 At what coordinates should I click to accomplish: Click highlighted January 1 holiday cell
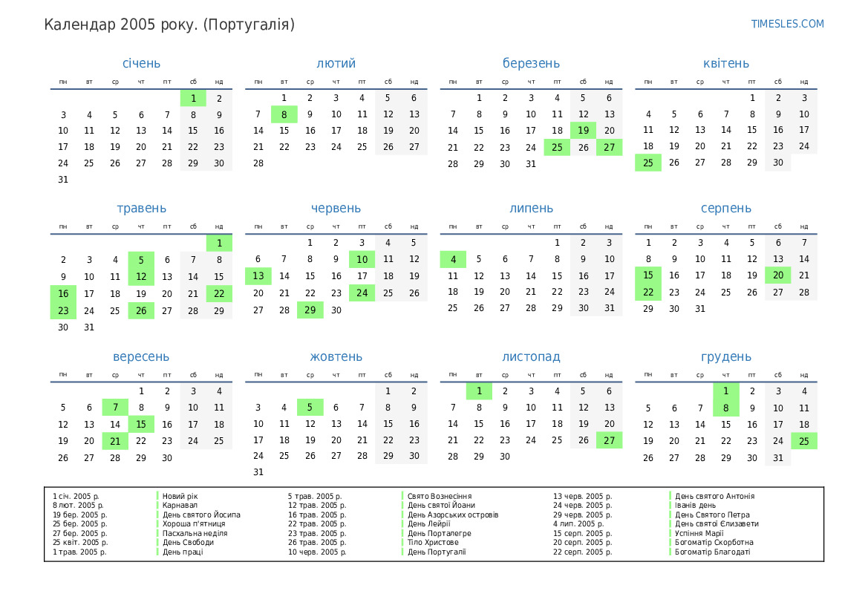pos(193,98)
